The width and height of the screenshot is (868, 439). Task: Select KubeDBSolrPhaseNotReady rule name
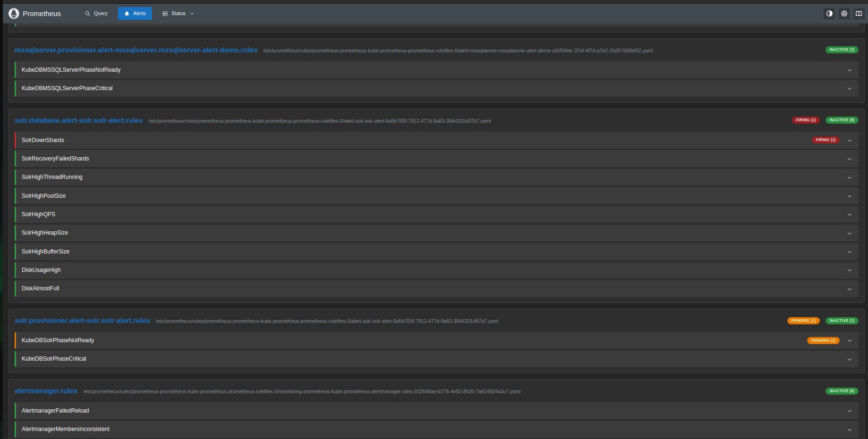(x=58, y=340)
